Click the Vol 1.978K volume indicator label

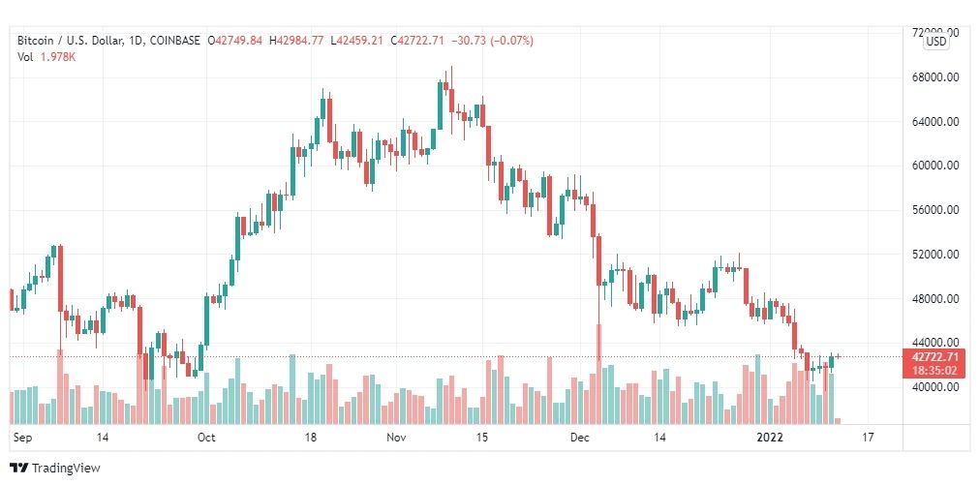coord(46,56)
